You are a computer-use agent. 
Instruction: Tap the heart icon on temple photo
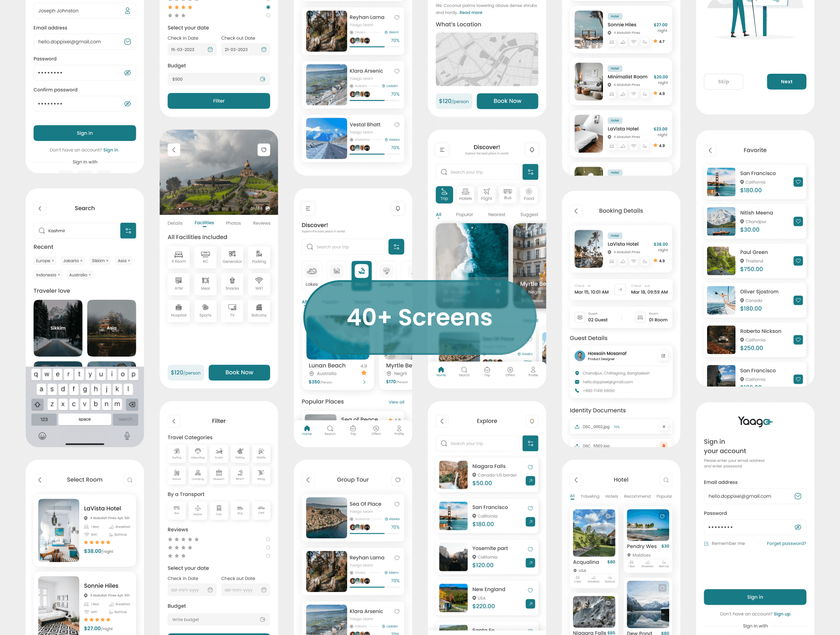[264, 150]
